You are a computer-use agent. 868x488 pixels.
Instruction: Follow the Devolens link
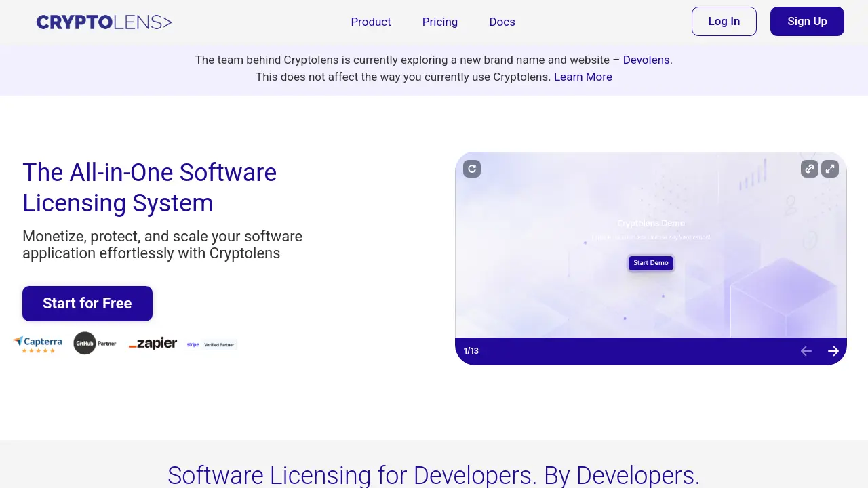tap(646, 60)
